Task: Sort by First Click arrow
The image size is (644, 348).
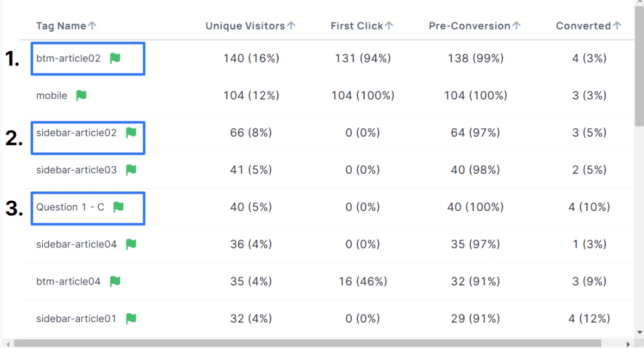Action: pyautogui.click(x=389, y=26)
